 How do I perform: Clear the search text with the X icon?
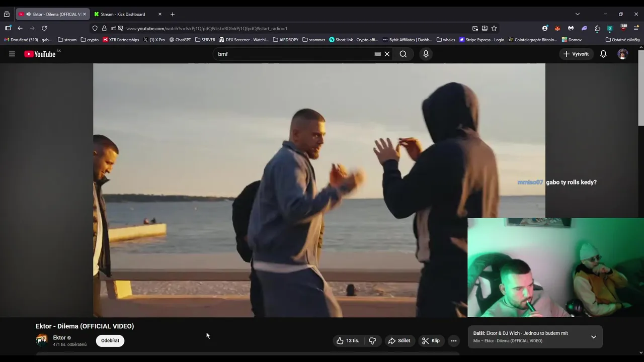click(x=387, y=54)
